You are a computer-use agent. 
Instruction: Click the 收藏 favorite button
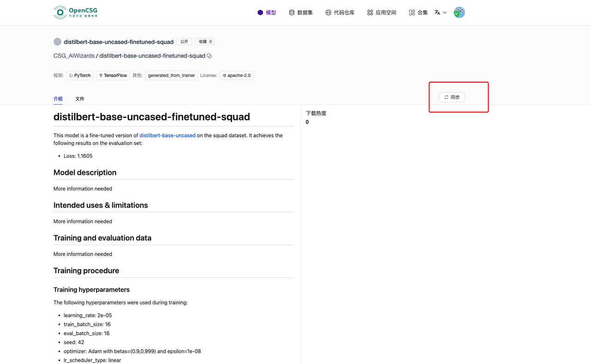pos(205,42)
